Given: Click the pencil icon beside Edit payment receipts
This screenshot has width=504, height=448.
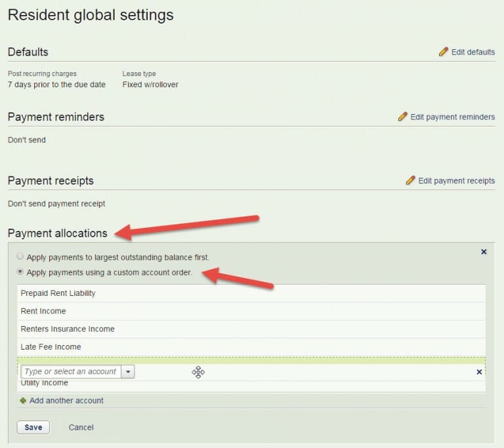Looking at the screenshot, I should click(411, 180).
